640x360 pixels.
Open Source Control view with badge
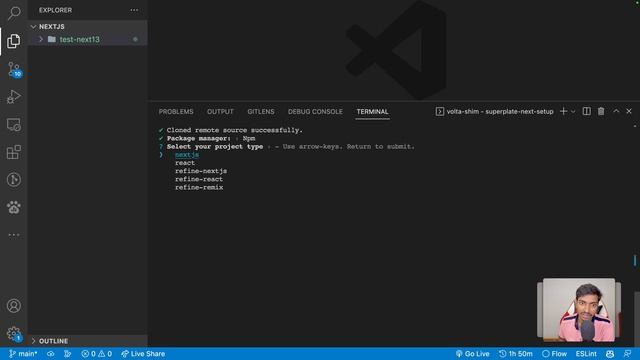click(x=14, y=69)
